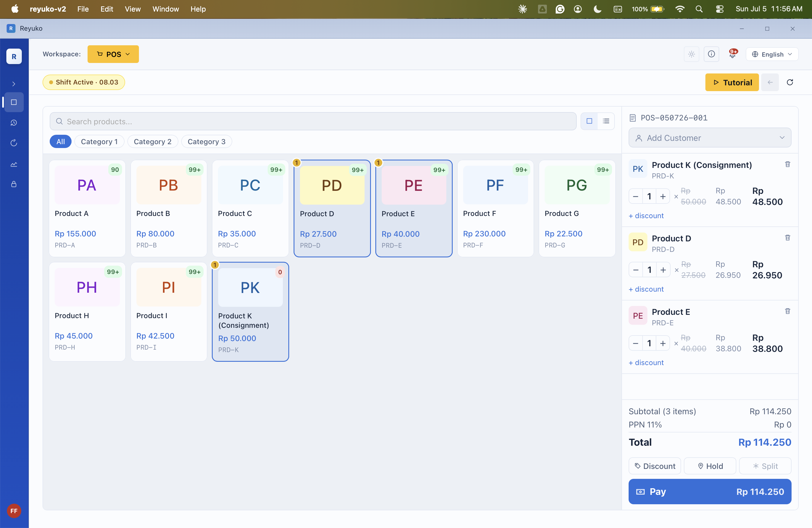The image size is (812, 528).
Task: Delete Product D from cart
Action: 787,238
